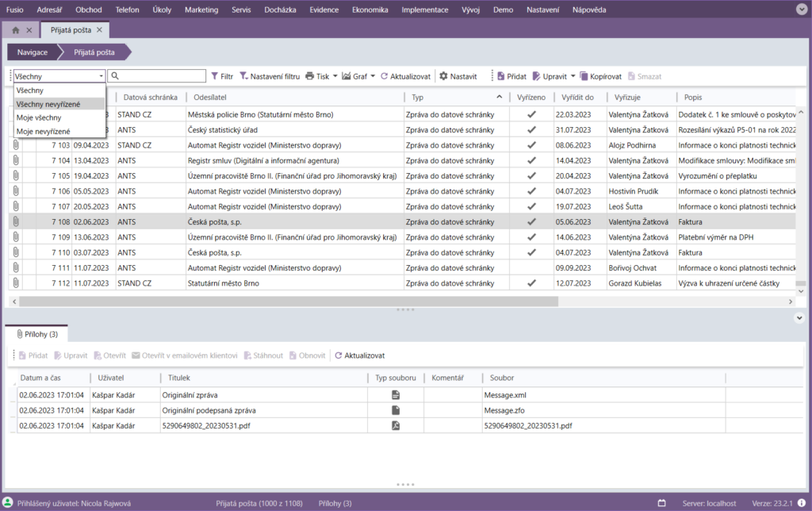Toggle Vyřízeno checkmark for row 7 111
This screenshot has height=511, width=812.
coord(532,268)
